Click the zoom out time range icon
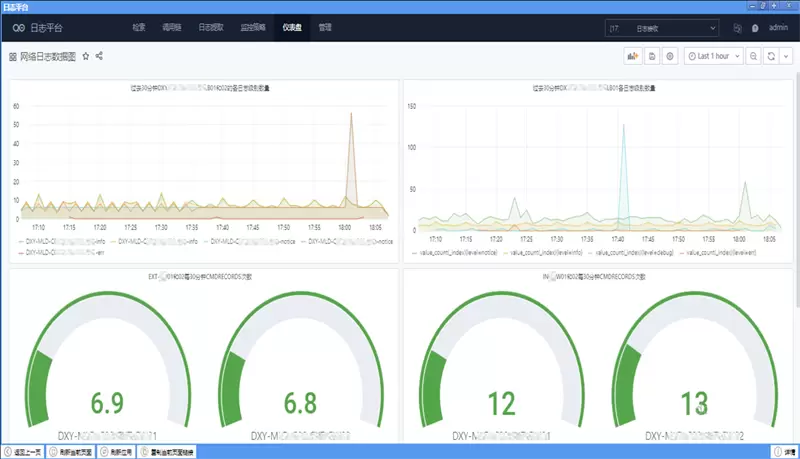Viewport: 800px width, 459px height. click(x=753, y=57)
